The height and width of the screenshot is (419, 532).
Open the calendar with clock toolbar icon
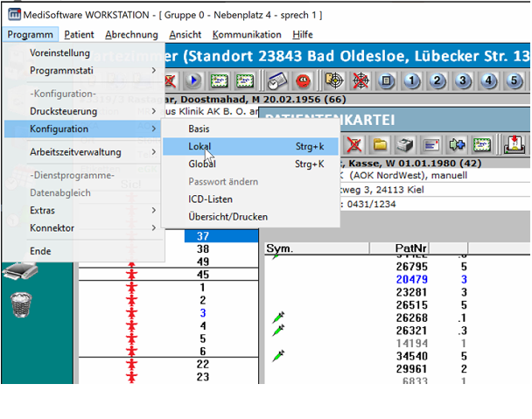276,81
